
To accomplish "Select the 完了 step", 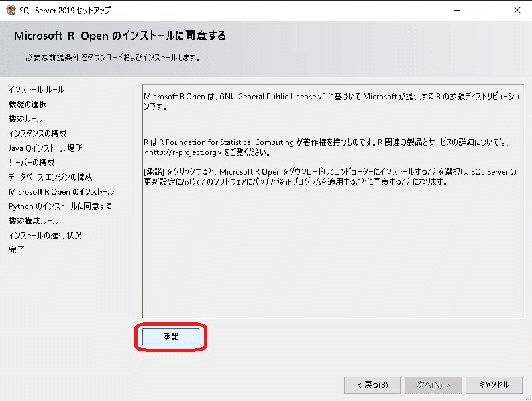I will (x=17, y=250).
